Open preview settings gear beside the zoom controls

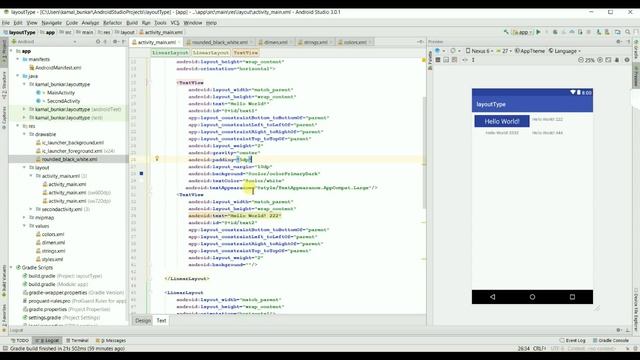click(x=627, y=60)
